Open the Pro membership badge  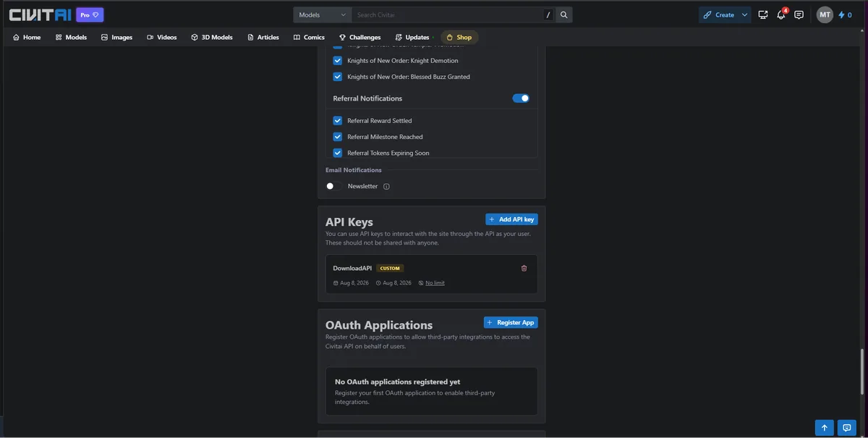[90, 14]
